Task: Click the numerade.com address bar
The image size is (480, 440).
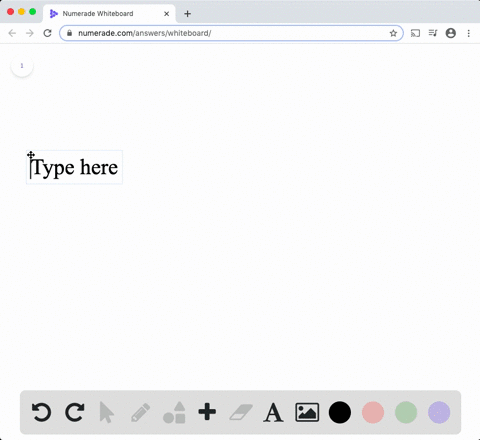Action: click(x=227, y=33)
